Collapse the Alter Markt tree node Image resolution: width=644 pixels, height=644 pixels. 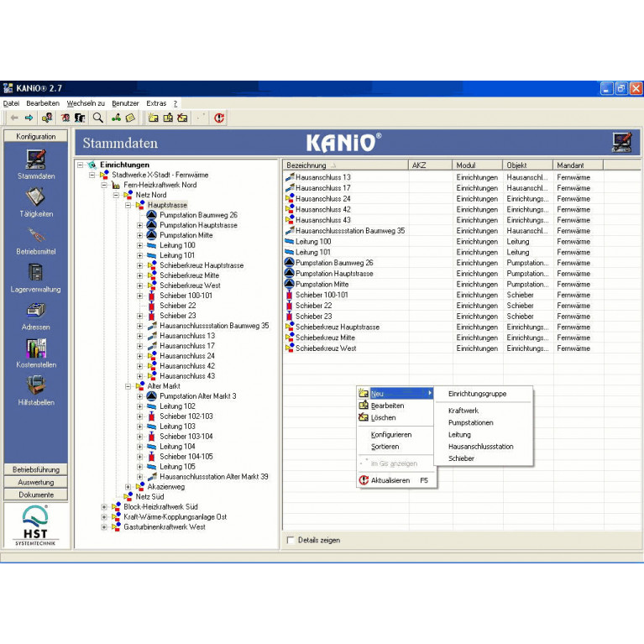[128, 386]
